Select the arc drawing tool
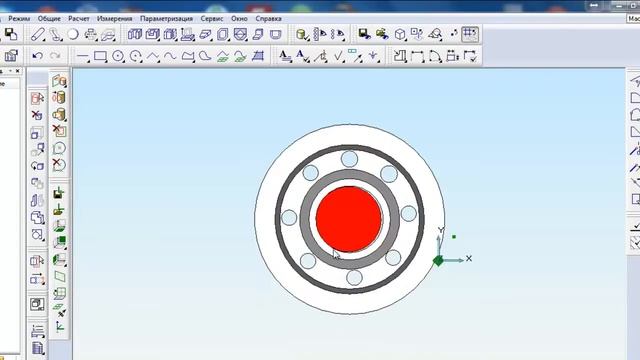Screen dimensions: 640x360 (x=136, y=56)
